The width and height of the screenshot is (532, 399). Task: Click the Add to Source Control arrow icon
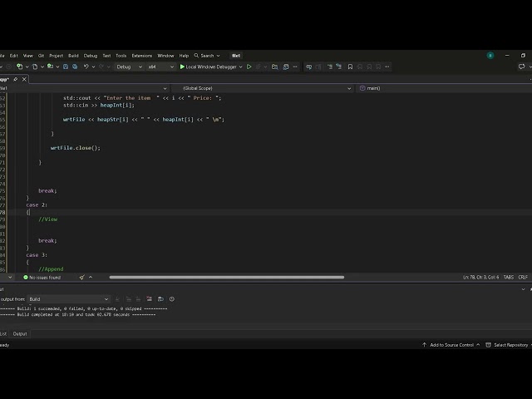424,345
